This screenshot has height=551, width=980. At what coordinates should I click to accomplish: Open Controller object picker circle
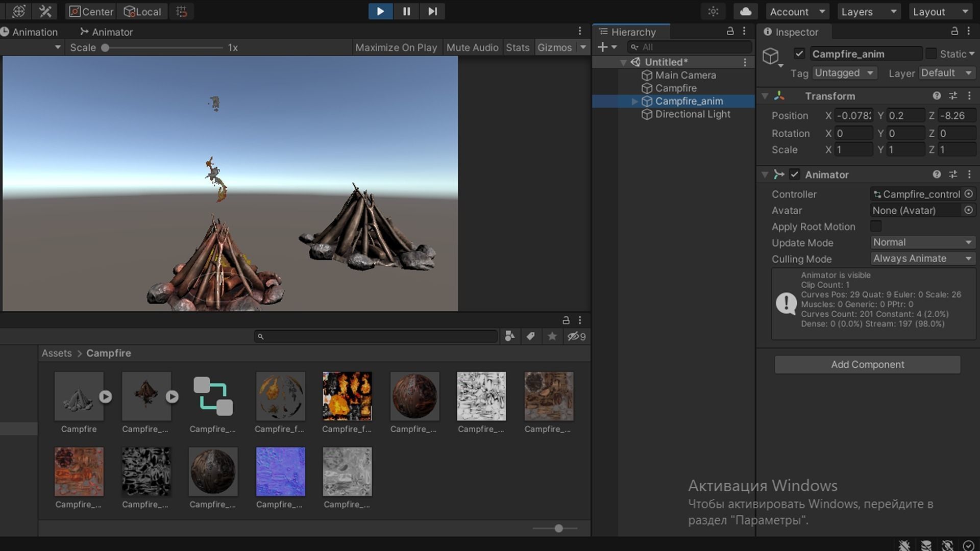pyautogui.click(x=968, y=194)
